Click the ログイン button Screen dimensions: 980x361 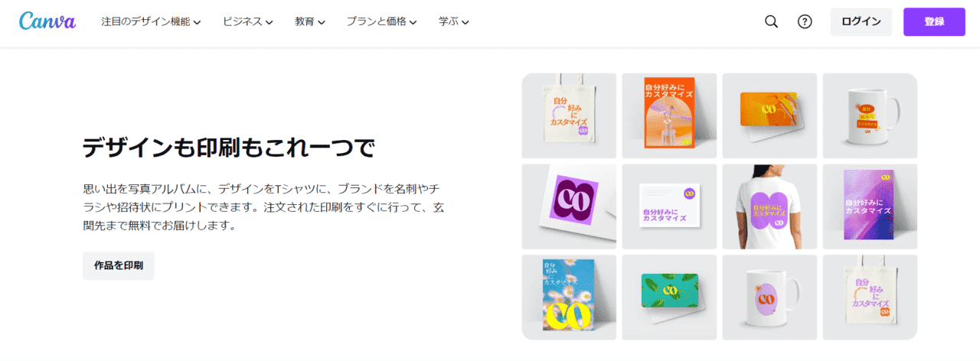861,21
